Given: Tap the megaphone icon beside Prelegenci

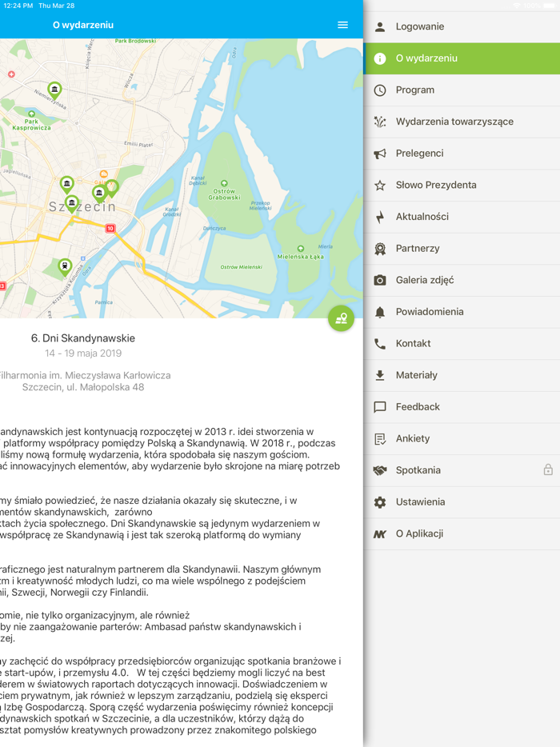Looking at the screenshot, I should click(380, 154).
